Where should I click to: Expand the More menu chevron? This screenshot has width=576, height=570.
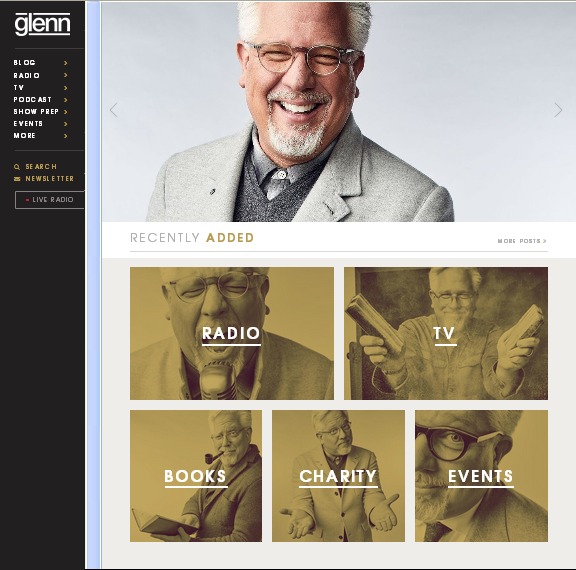66,136
